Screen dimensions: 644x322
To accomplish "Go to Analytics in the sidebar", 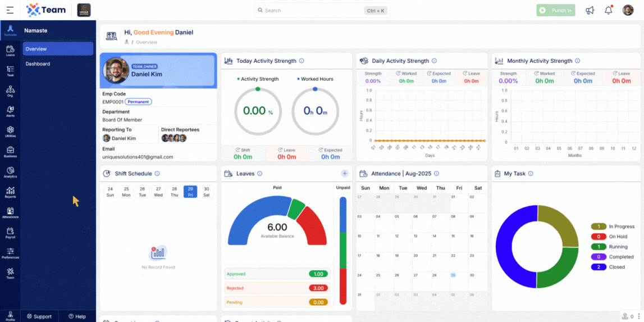I will point(10,172).
